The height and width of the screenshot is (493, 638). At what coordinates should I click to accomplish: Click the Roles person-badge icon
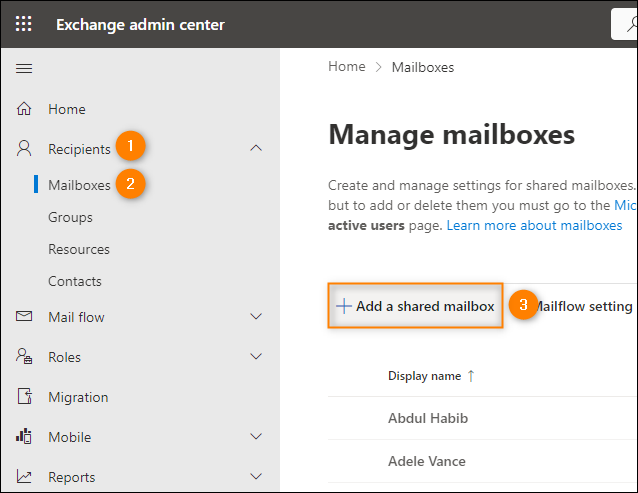[x=24, y=356]
